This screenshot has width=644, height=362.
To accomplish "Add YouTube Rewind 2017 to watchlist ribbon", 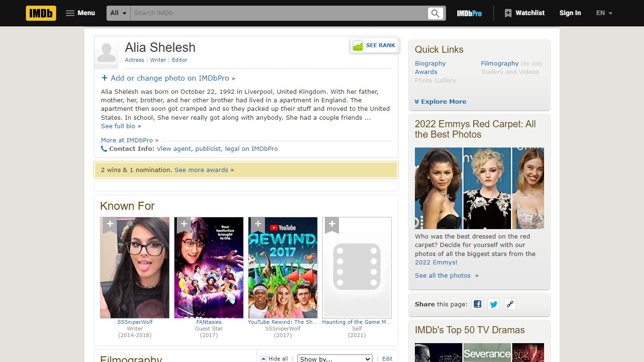I will (258, 225).
